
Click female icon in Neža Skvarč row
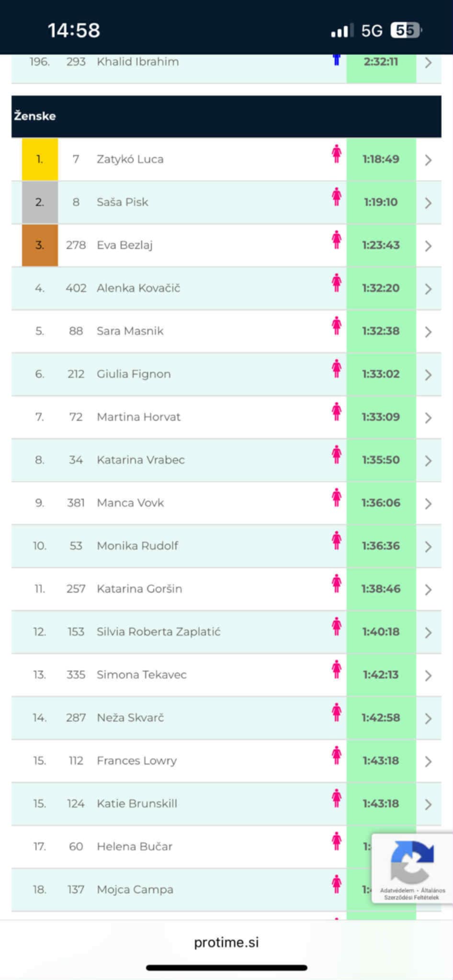coord(337,712)
